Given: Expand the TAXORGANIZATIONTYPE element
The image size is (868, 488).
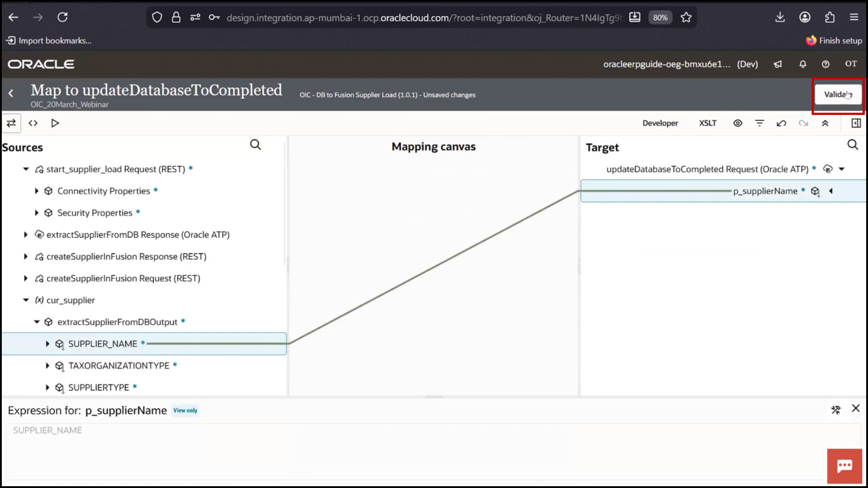Looking at the screenshot, I should (47, 366).
